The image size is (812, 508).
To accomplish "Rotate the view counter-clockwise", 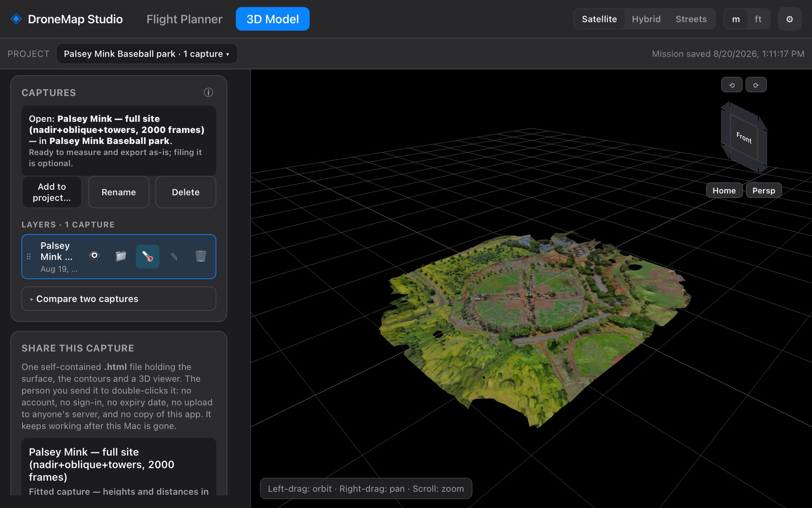I will (732, 85).
